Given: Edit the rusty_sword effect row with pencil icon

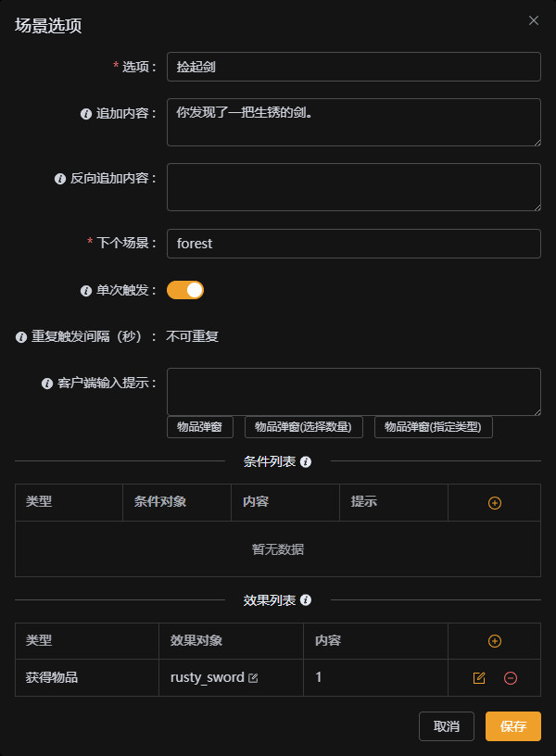Looking at the screenshot, I should coord(479,677).
